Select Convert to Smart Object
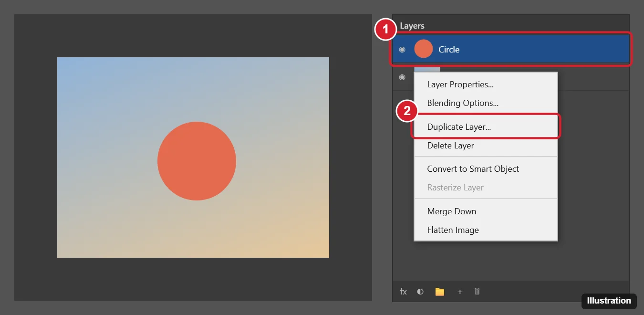This screenshot has width=644, height=315. [486, 169]
